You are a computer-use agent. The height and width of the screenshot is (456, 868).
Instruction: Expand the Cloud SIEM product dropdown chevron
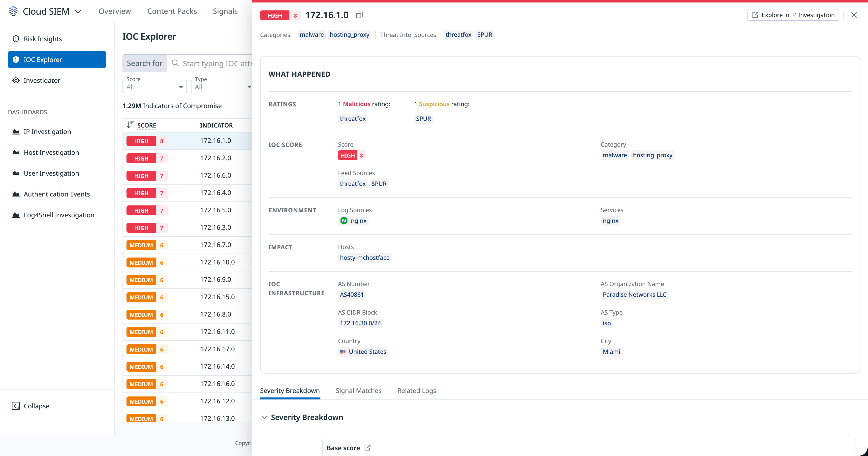click(x=78, y=12)
